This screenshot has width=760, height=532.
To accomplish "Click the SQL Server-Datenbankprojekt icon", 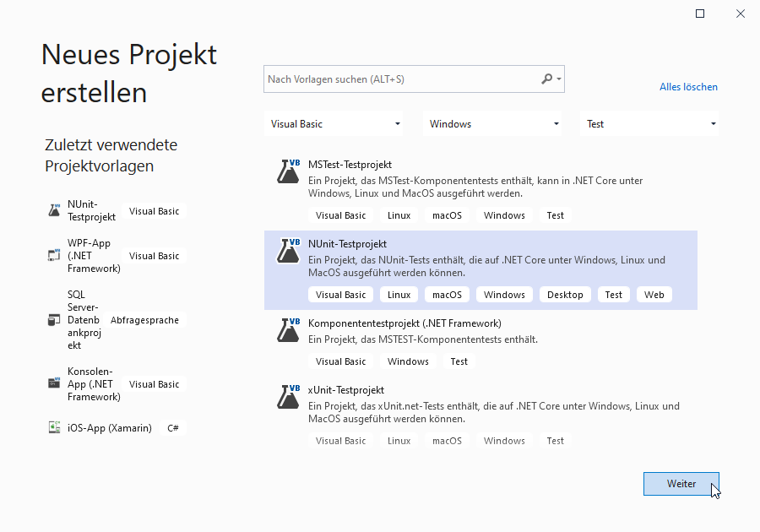I will tap(52, 320).
